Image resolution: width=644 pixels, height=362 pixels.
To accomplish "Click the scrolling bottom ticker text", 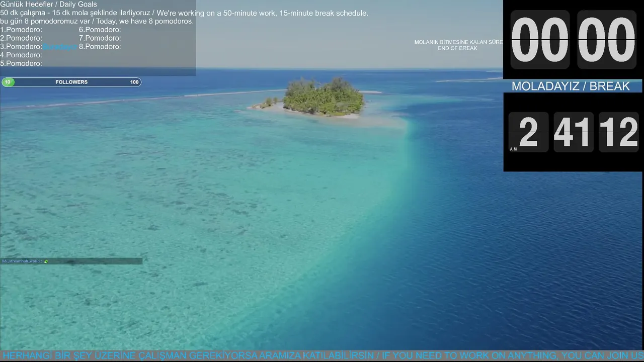I will click(x=322, y=356).
